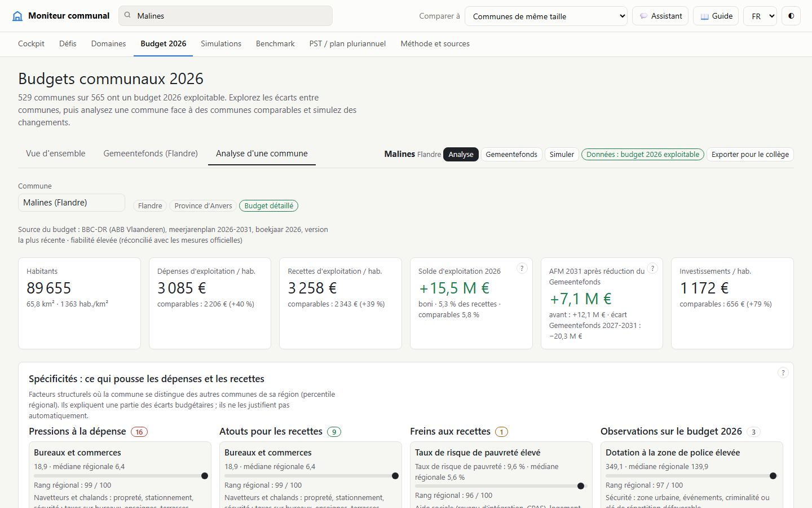Click the search magnifier icon
Screen dimensions: 812x508
coord(127,16)
